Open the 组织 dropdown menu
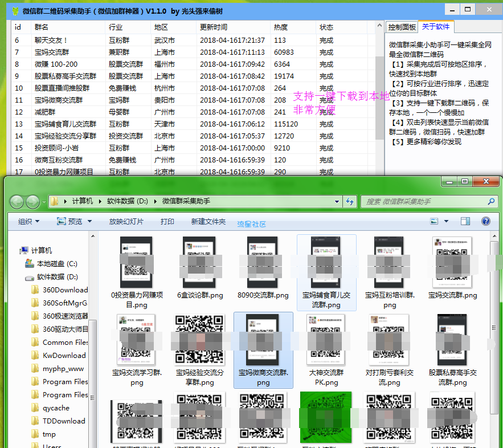Viewport: 503px width, 448px height. click(28, 221)
